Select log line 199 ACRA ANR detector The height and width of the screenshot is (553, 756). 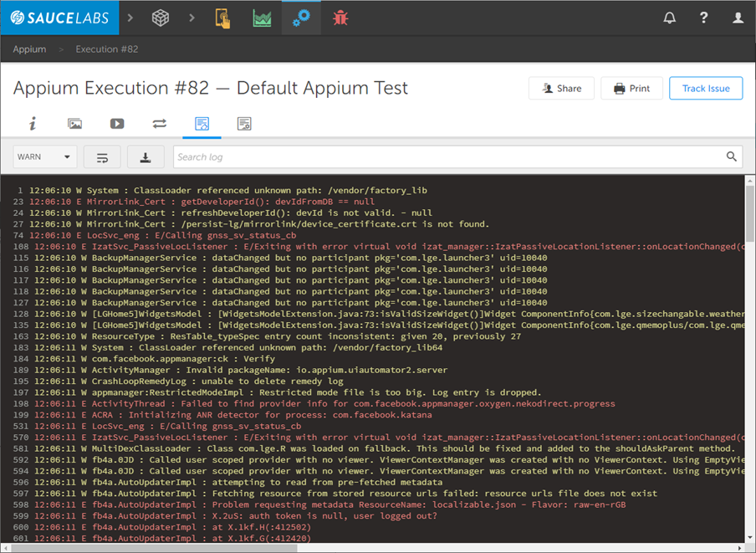[222, 415]
